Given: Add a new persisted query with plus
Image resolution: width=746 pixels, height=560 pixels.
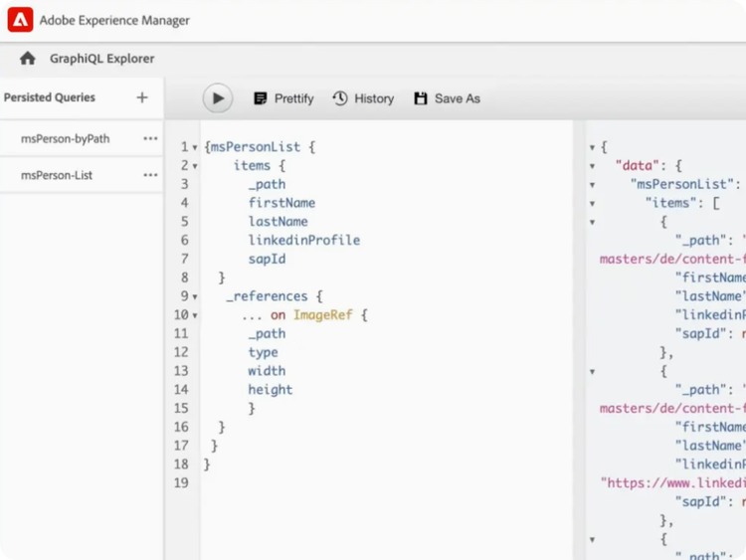Looking at the screenshot, I should [x=142, y=97].
